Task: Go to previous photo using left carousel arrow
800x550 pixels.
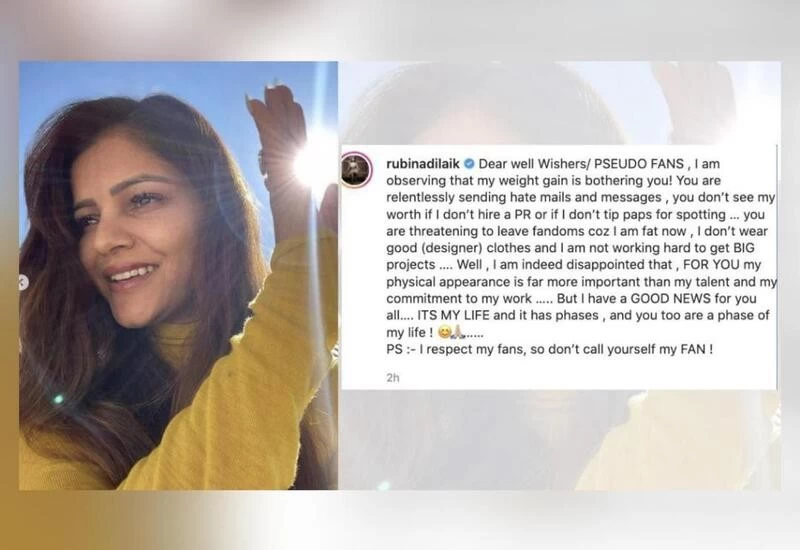Action: point(23,283)
